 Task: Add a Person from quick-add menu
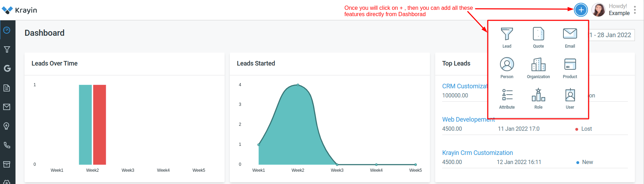coord(507,64)
